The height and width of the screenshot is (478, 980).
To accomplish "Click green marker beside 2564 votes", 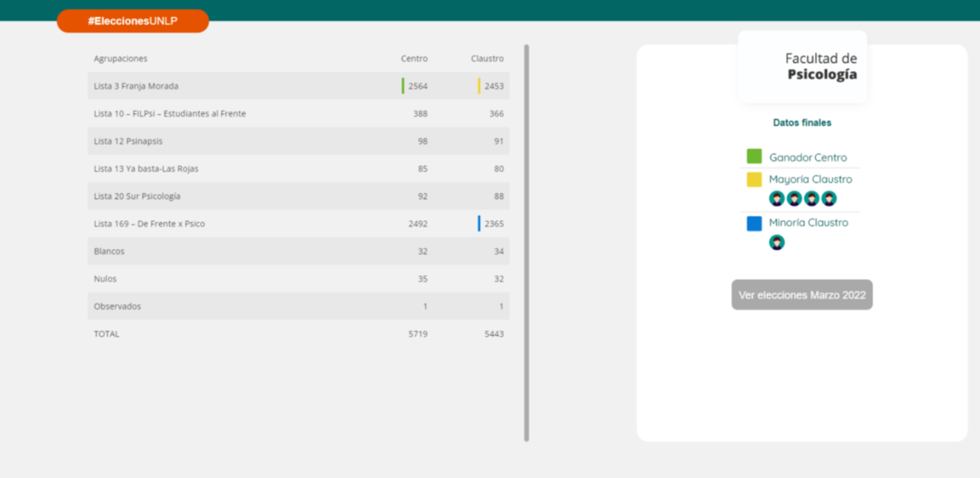I will (x=403, y=86).
